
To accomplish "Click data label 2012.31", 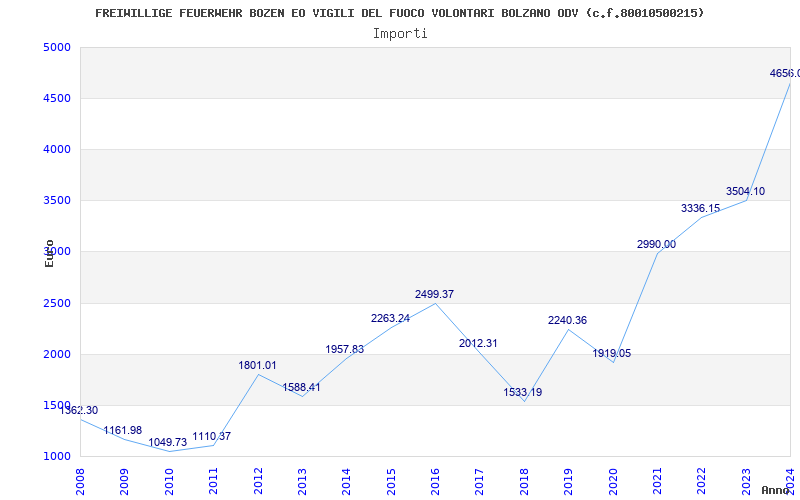I will point(478,343).
